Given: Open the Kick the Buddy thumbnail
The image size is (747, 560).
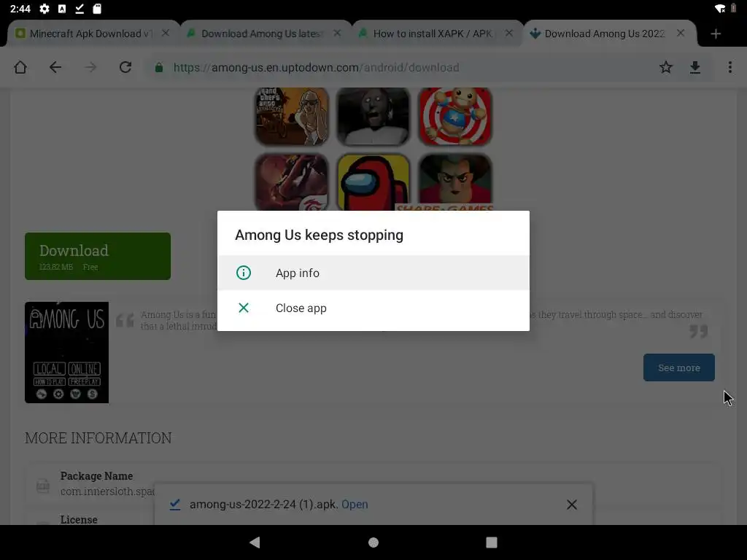Looking at the screenshot, I should (455, 116).
